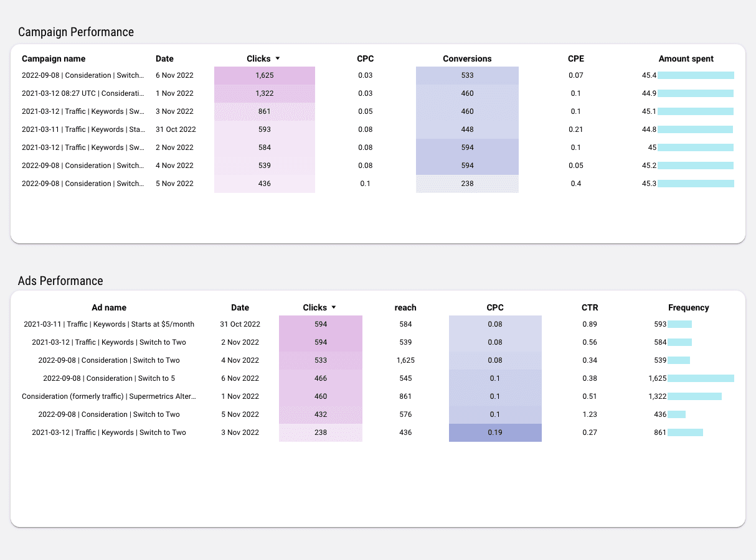Image resolution: width=756 pixels, height=560 pixels.
Task: Click the Frequency column header in Ads Performance
Action: (688, 307)
